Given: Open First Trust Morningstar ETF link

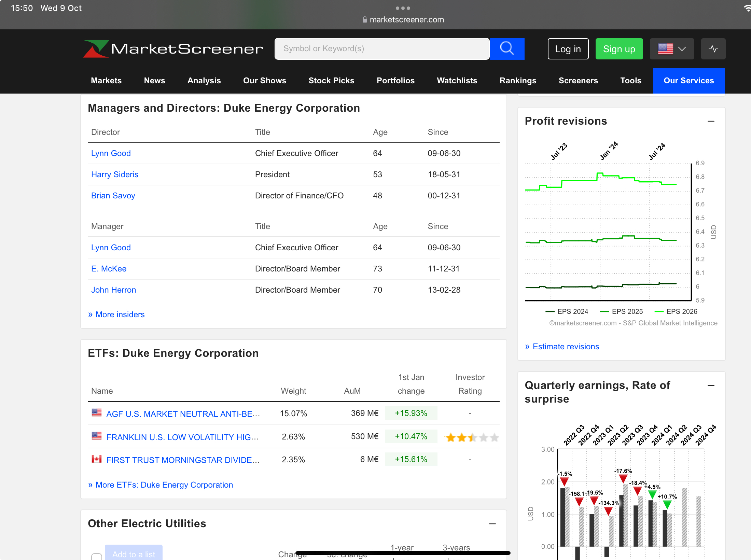Looking at the screenshot, I should (x=183, y=460).
